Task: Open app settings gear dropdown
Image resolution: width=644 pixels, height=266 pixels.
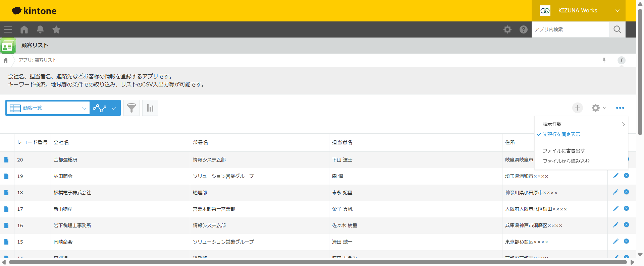Action: pos(598,108)
